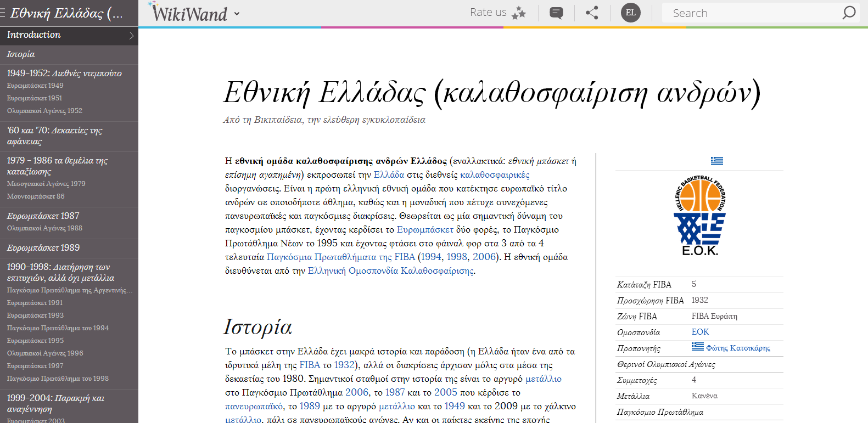This screenshot has height=423, width=868.
Task: Click the flag icon beside Φώτης Κατσικάρης
Action: point(697,347)
